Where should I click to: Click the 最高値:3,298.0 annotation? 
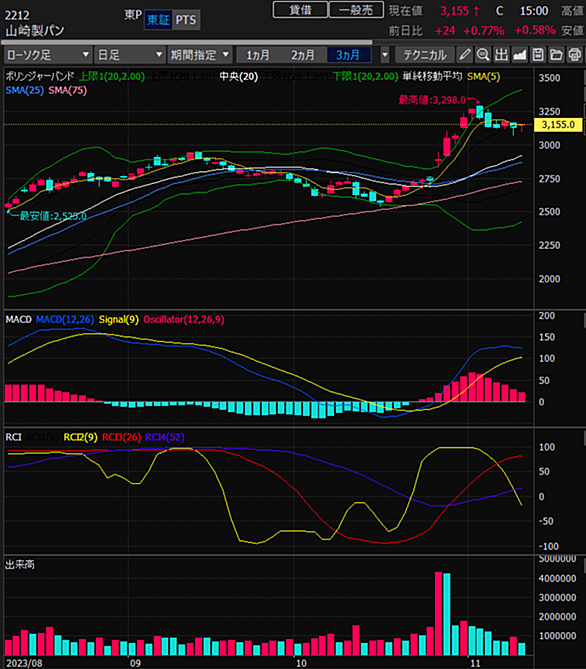click(432, 100)
